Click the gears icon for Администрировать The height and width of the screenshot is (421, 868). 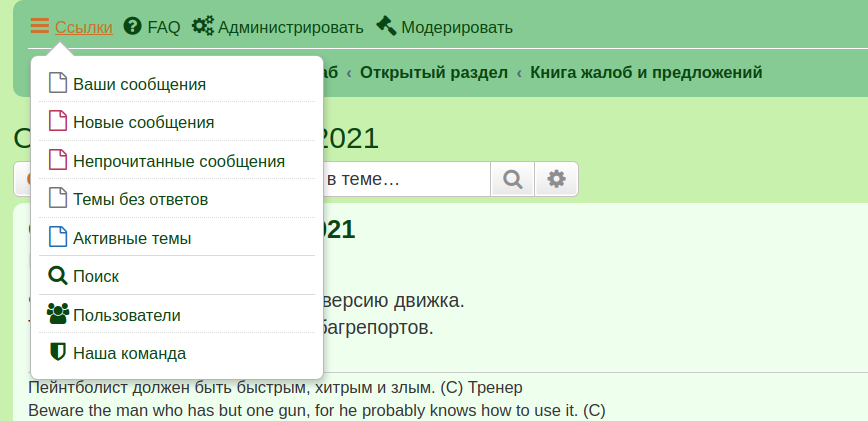[203, 27]
